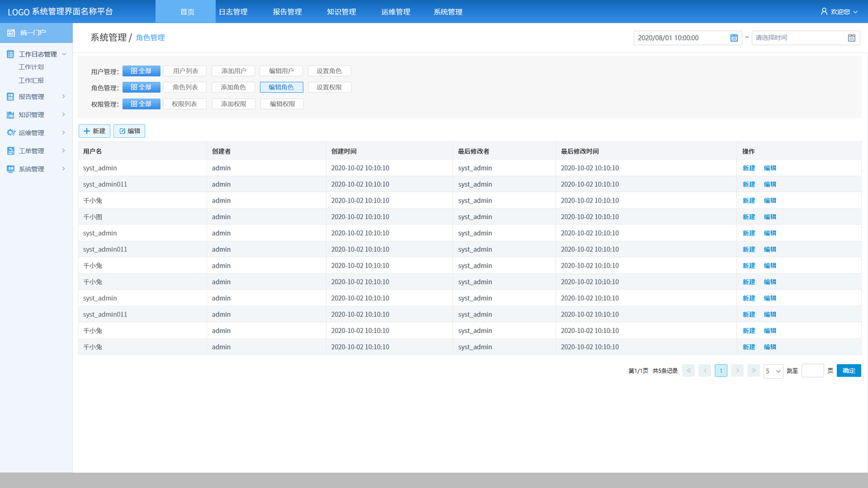Switch to the 运维管理 top navigation tab
Image resolution: width=868 pixels, height=488 pixels.
tap(396, 11)
